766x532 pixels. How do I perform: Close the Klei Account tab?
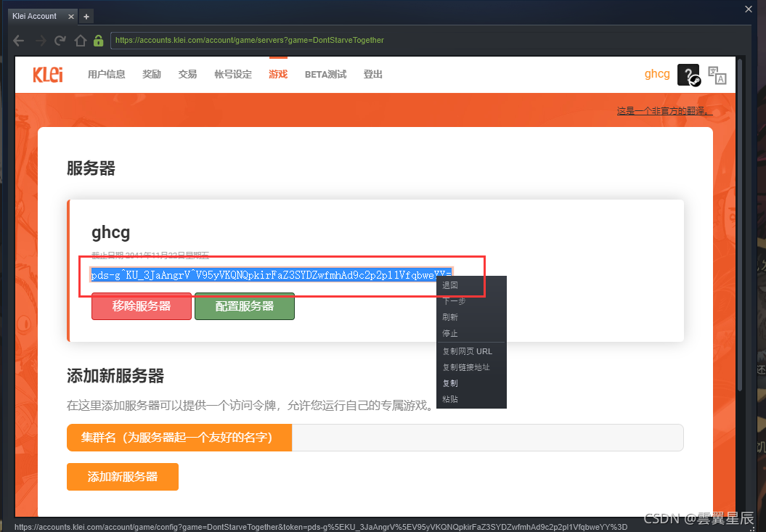pyautogui.click(x=71, y=17)
